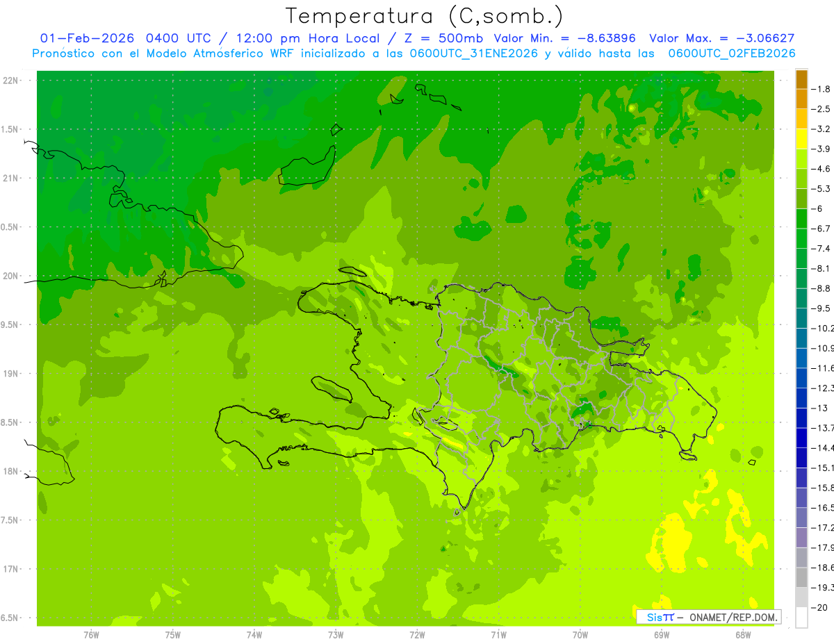Image resolution: width=834 pixels, height=644 pixels.
Task: Click the colorbar label "-9.5"
Action: (x=821, y=308)
